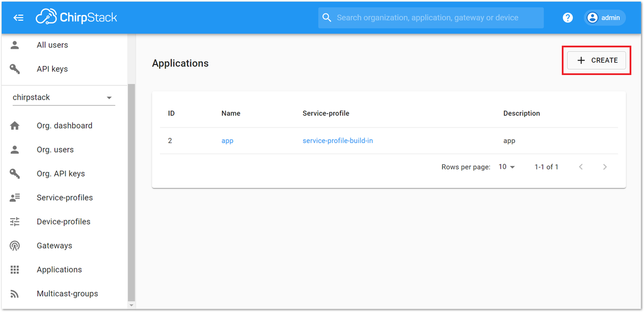644x312 pixels.
Task: Collapse sidebar with the back-arrow menu icon
Action: (18, 18)
